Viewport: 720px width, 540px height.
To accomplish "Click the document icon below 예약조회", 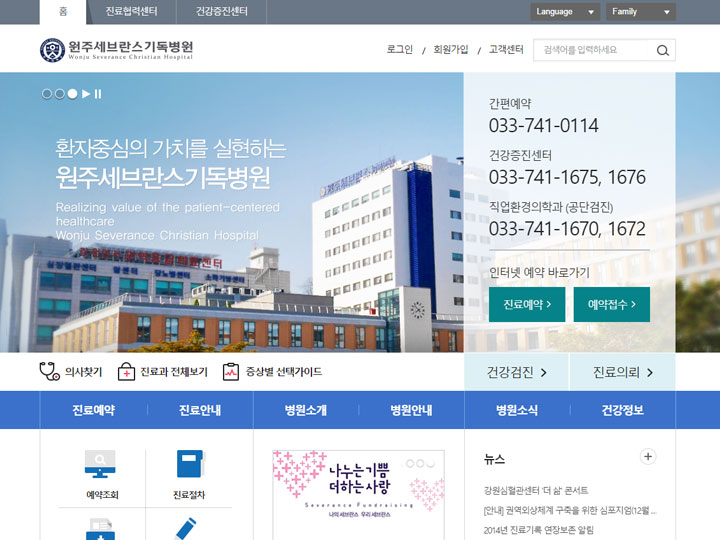I will (x=100, y=529).
